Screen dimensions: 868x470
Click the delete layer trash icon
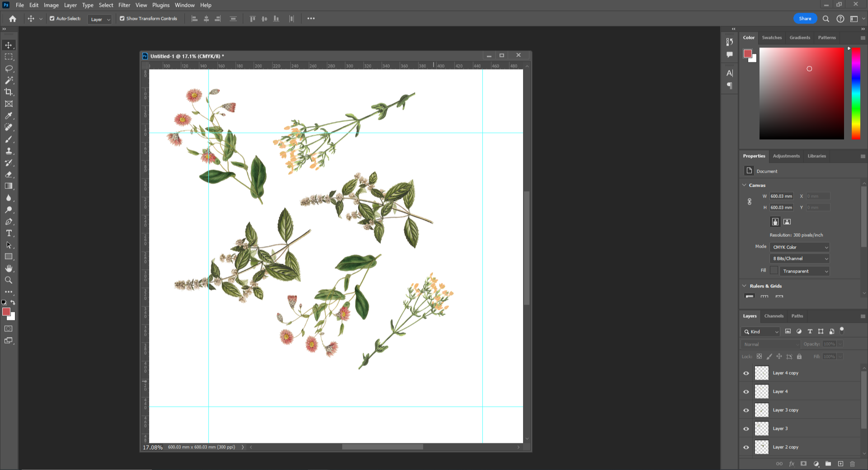[x=853, y=464]
